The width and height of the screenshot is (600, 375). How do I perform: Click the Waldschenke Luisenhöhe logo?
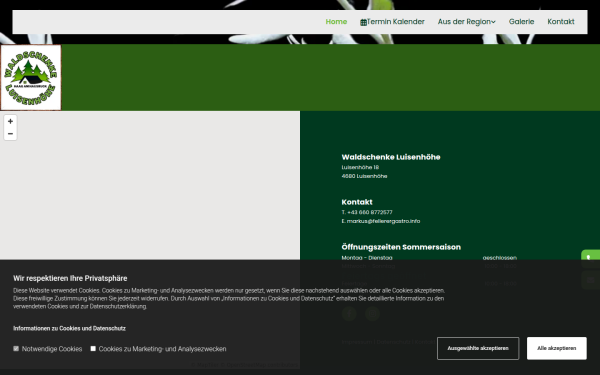coord(31,78)
